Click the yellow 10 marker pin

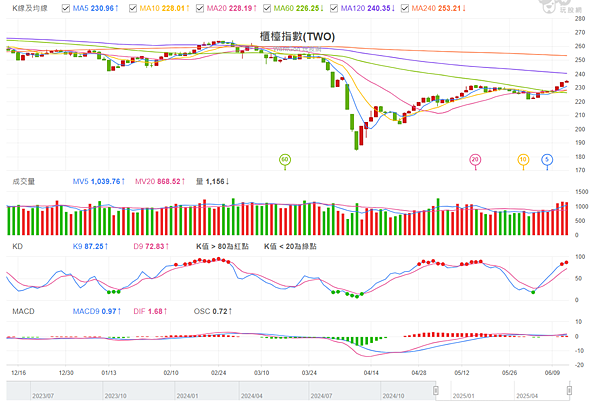pyautogui.click(x=523, y=160)
